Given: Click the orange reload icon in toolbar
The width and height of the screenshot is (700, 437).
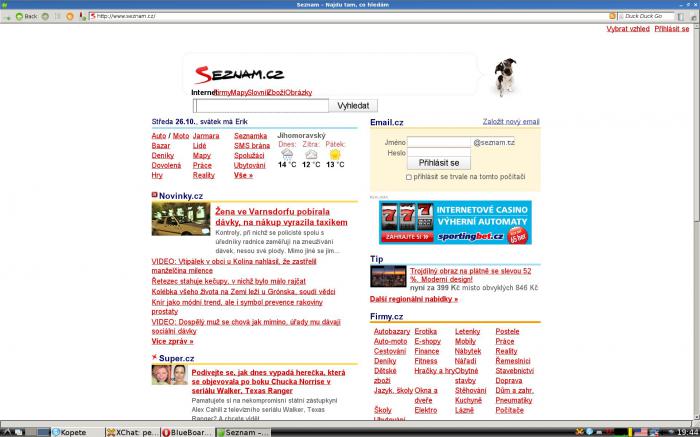Looking at the screenshot, I should (x=70, y=16).
